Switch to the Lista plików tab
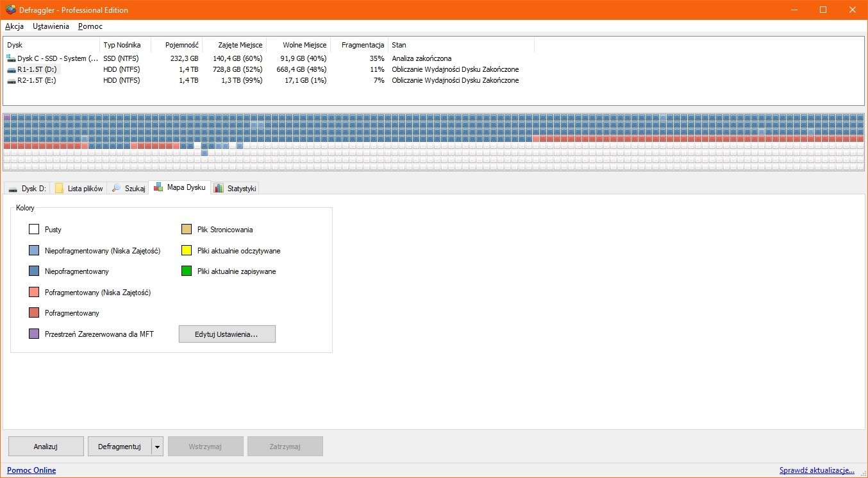The width and height of the screenshot is (868, 478). pyautogui.click(x=79, y=188)
